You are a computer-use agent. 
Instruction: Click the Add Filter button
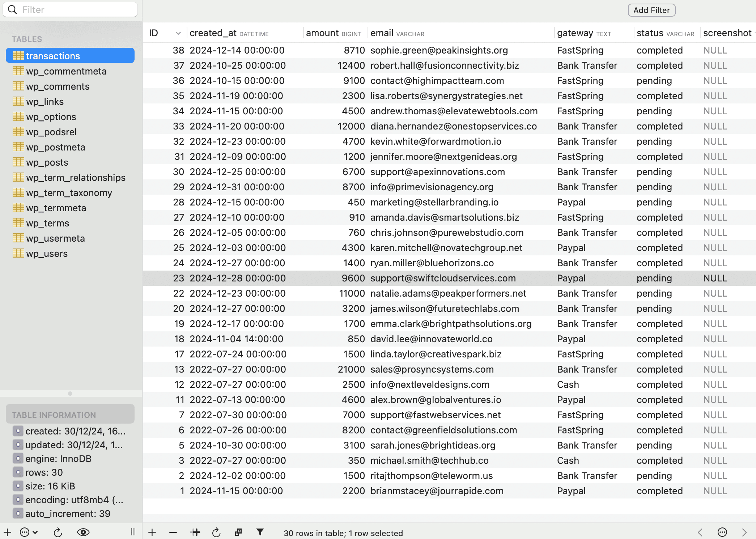651,10
